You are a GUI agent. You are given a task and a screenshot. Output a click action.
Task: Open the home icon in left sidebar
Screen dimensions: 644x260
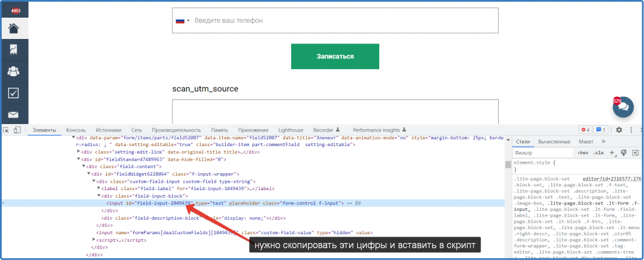click(14, 28)
